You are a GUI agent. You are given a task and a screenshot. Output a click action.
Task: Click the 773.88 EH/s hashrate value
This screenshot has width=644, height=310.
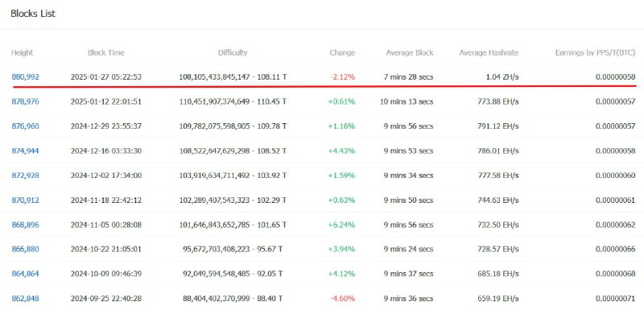[x=497, y=101]
